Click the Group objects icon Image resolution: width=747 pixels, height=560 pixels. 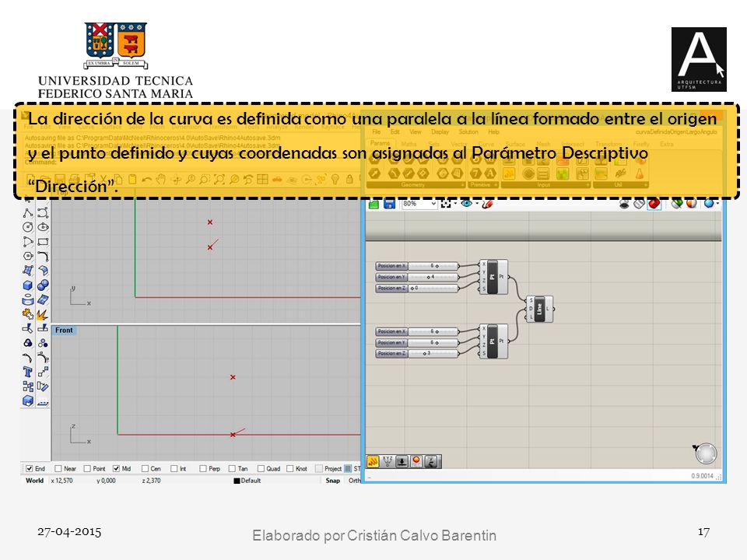(28, 343)
